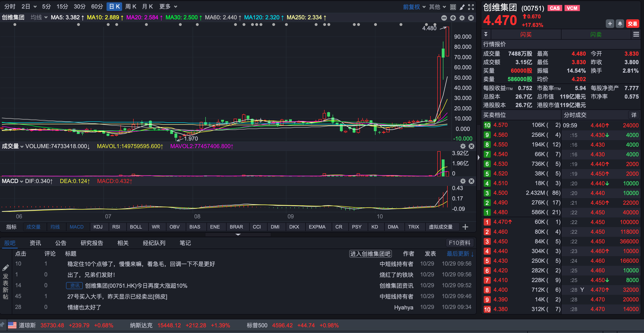Click the CAS badge next to stock code
The width and height of the screenshot is (644, 333).
555,8
